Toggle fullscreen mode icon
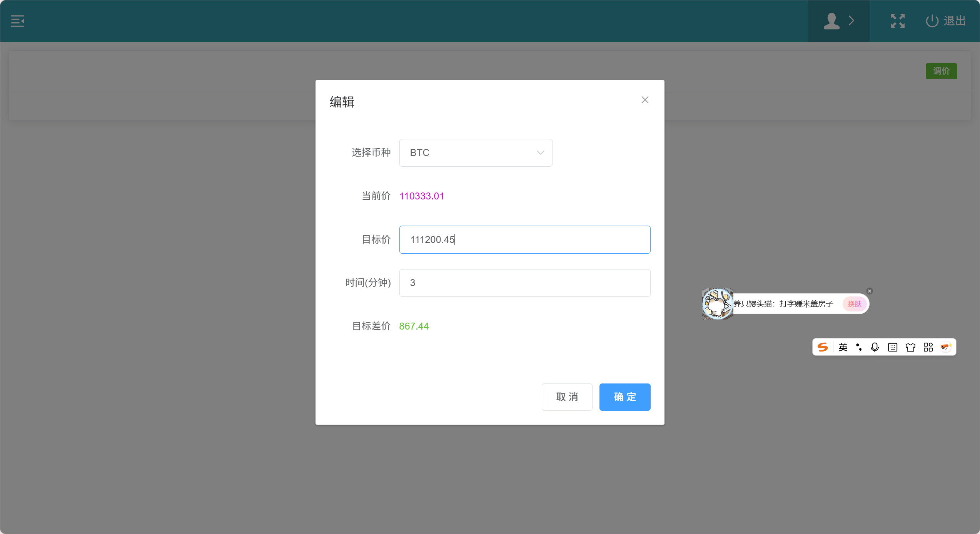This screenshot has height=534, width=980. [x=897, y=21]
